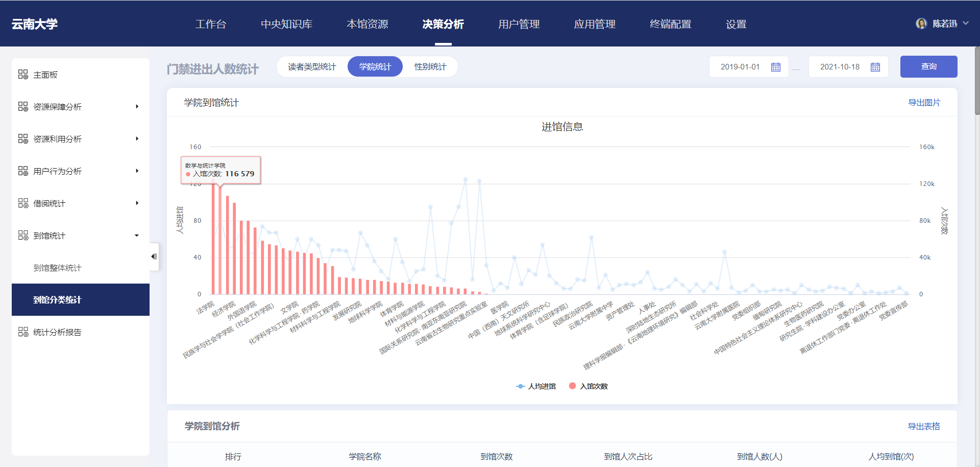
Task: Click the page vertical scrollbar
Action: click(977, 82)
